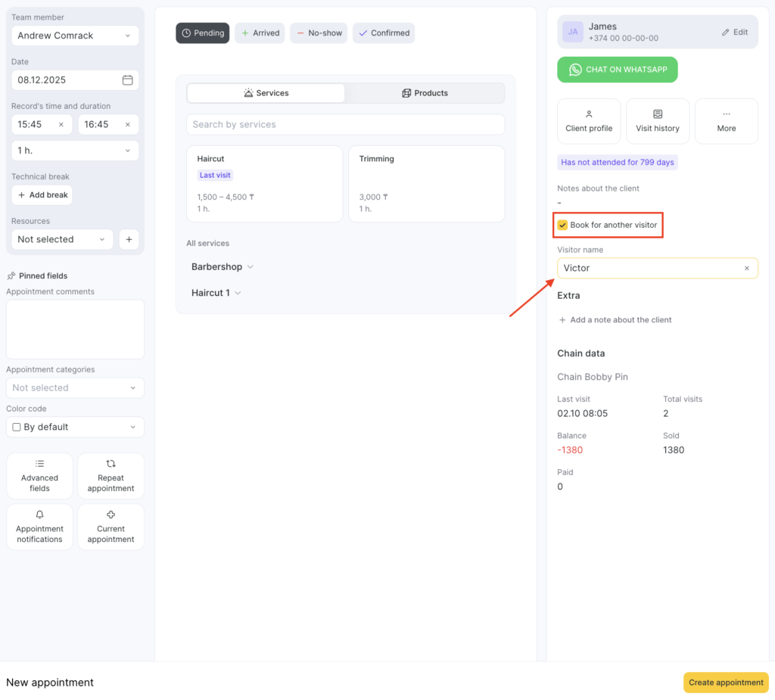Click the calendar icon in Date field
Viewport: 775px width, 700px height.
127,80
